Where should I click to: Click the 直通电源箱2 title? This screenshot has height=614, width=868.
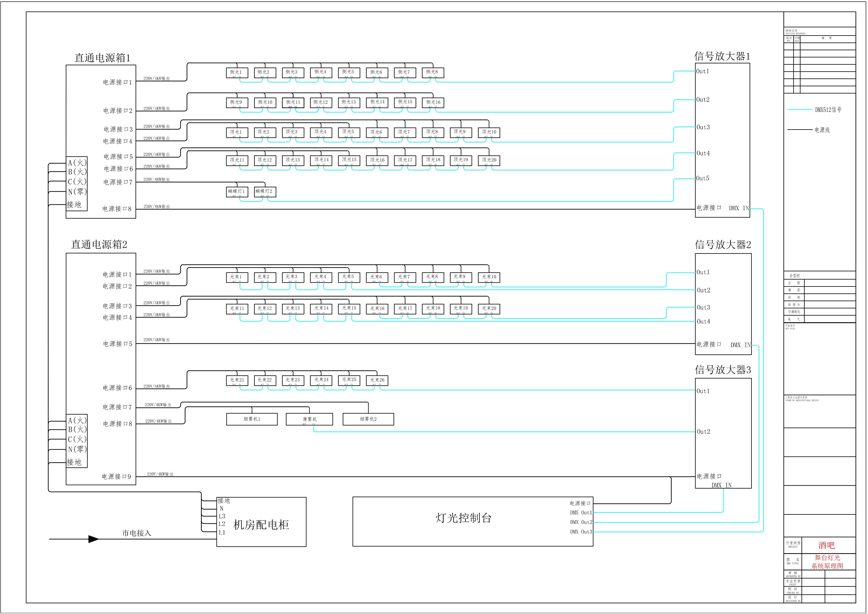point(99,244)
